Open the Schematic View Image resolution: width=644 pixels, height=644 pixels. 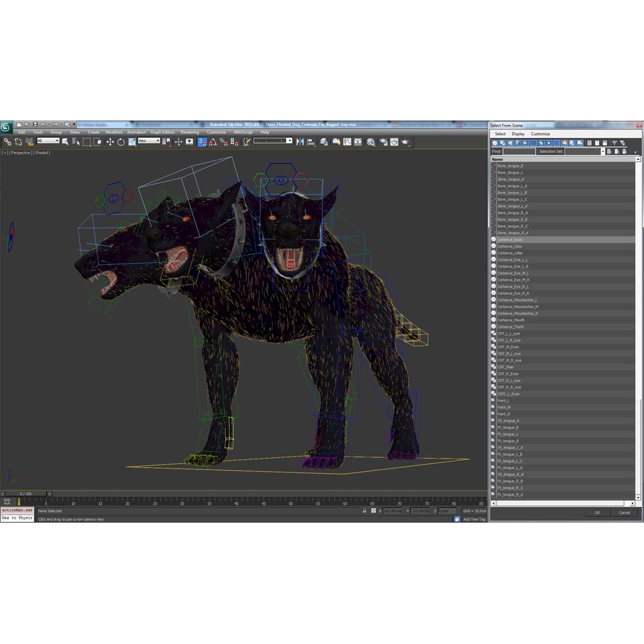coord(358,142)
